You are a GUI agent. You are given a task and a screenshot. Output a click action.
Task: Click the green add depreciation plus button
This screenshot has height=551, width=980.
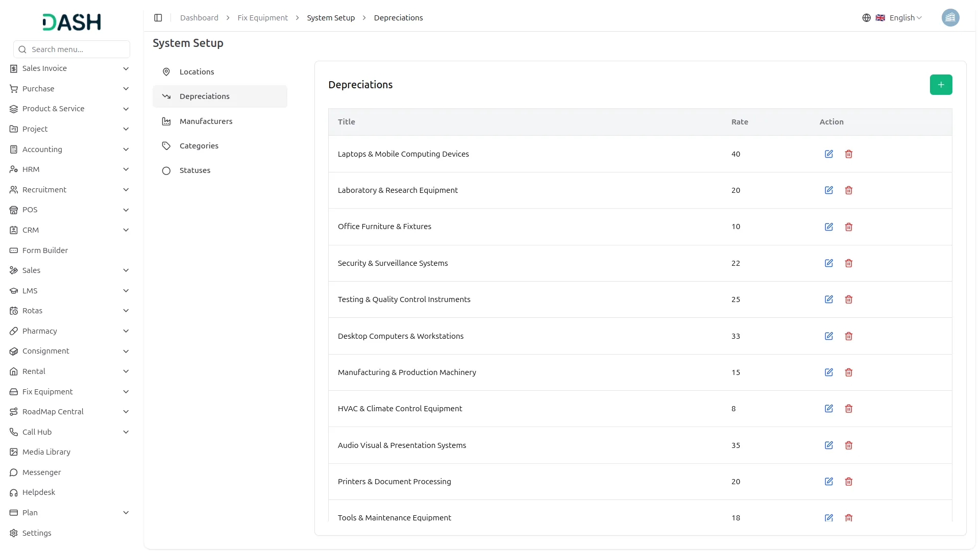click(940, 85)
